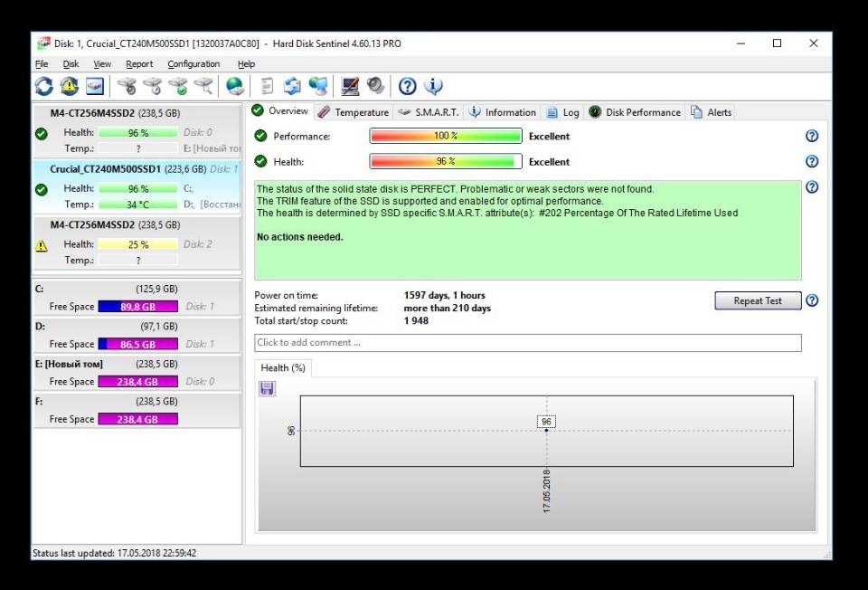Click the help icon beside Repeat Test
Viewport: 868px width, 590px height.
pos(812,300)
